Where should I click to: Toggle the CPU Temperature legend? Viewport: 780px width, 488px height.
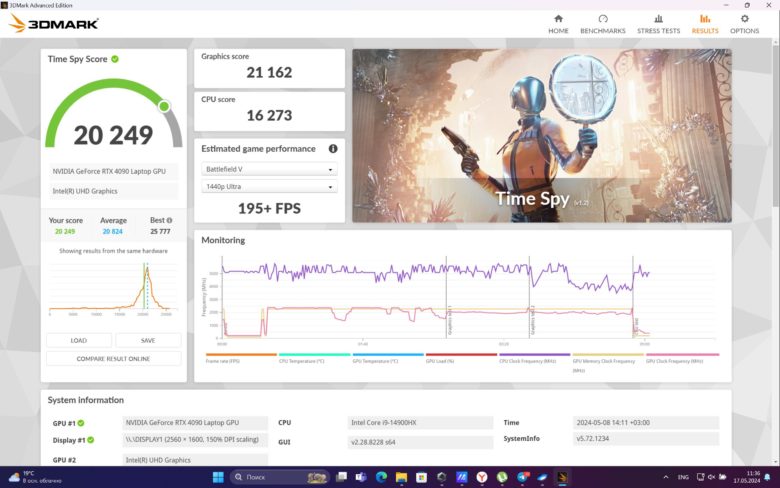[x=314, y=358]
